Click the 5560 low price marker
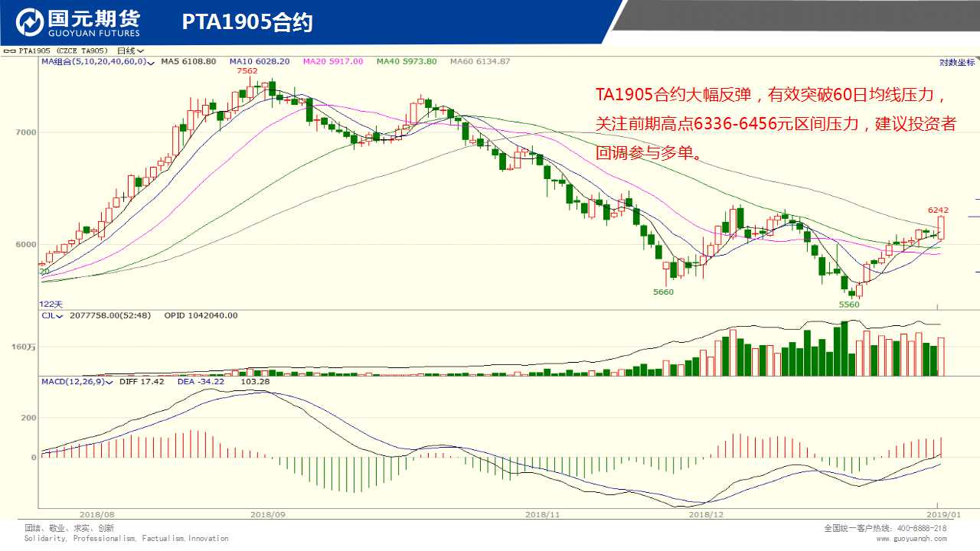 pyautogui.click(x=849, y=305)
